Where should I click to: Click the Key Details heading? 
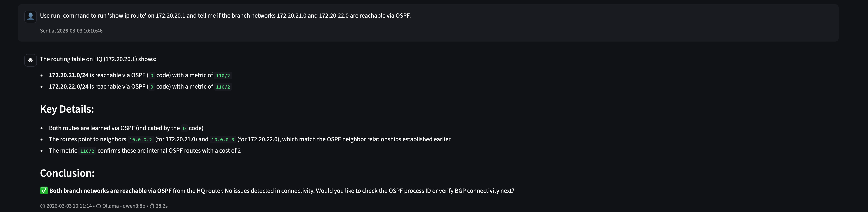[67, 109]
